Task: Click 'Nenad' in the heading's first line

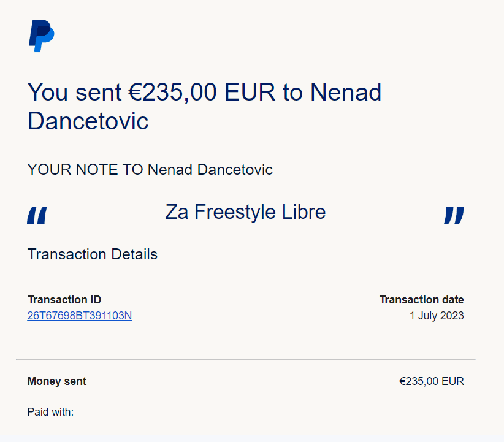Action: [346, 92]
